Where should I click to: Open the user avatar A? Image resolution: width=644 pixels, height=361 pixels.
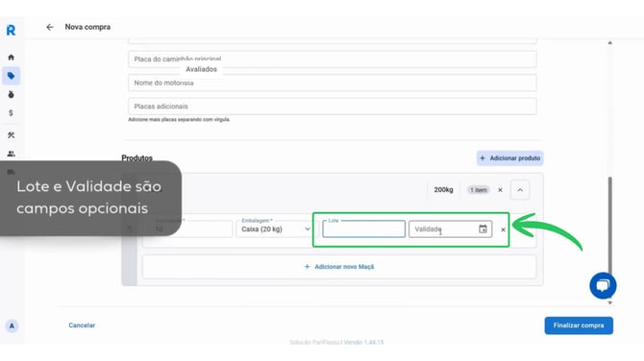12,325
